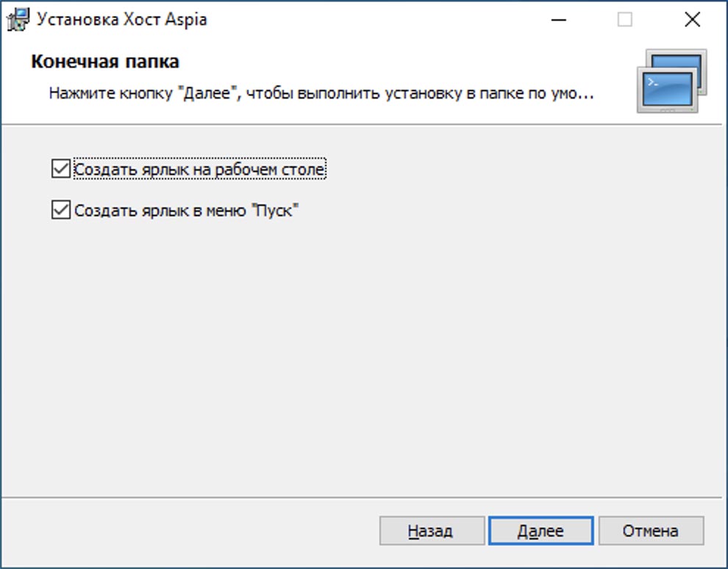Minimize the installer window

coord(559,20)
